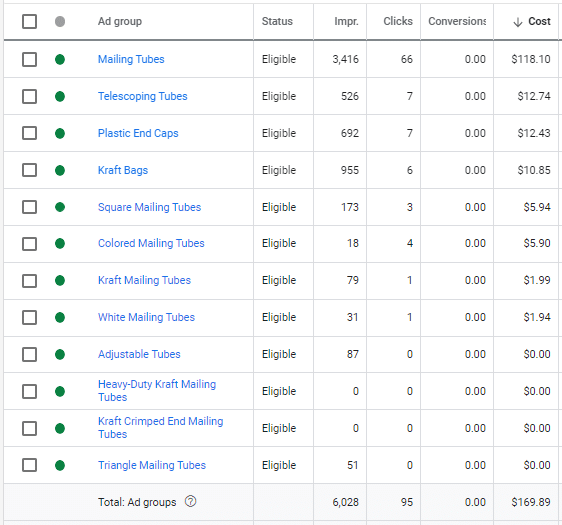Sort by the Impr. column header
562x525 pixels.
click(346, 22)
